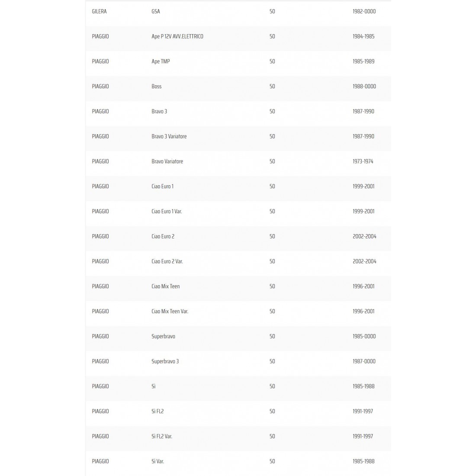Click the Boss model name
Image resolution: width=476 pixels, height=476 pixels.
(x=156, y=87)
